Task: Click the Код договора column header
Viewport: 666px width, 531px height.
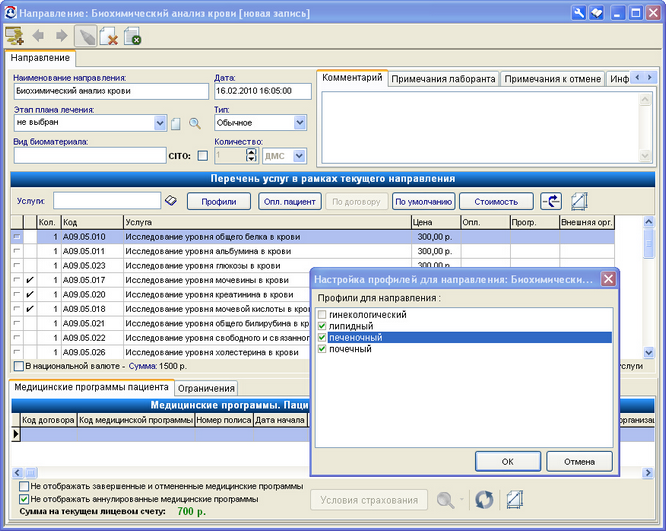Action: [48, 420]
